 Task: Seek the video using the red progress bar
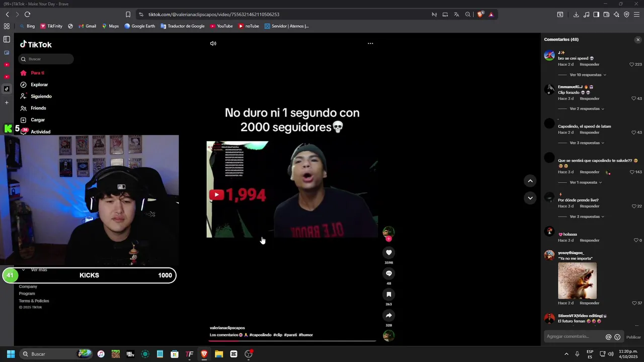292,341
